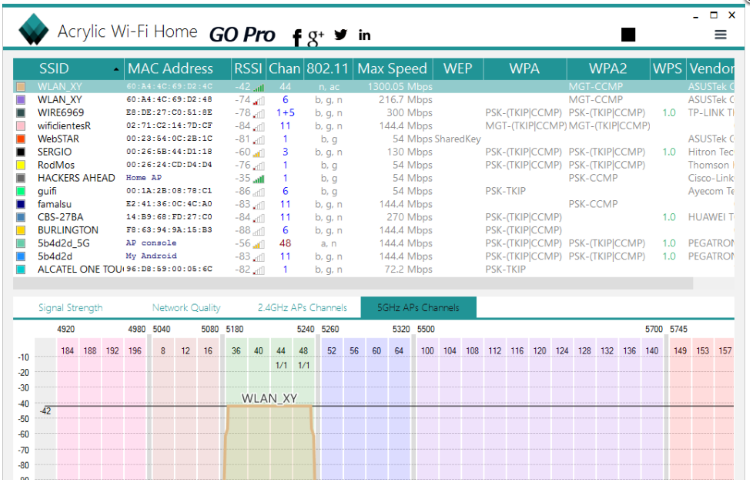This screenshot has height=480, width=750.
Task: Open the hamburger menu
Action: [x=720, y=34]
